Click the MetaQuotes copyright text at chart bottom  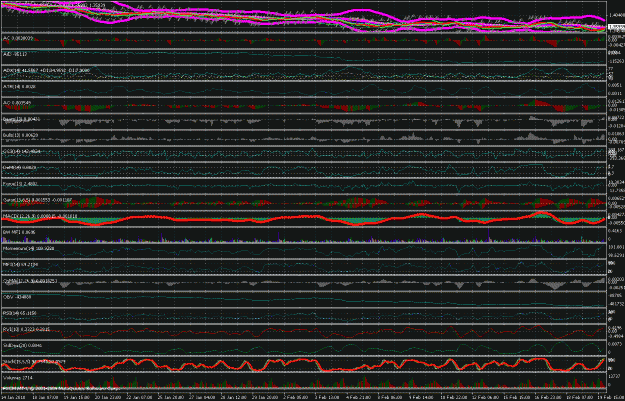(x=61, y=387)
